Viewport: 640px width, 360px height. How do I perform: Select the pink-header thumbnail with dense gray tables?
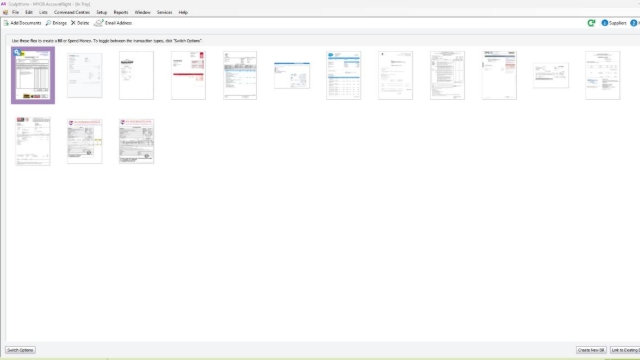pos(136,141)
